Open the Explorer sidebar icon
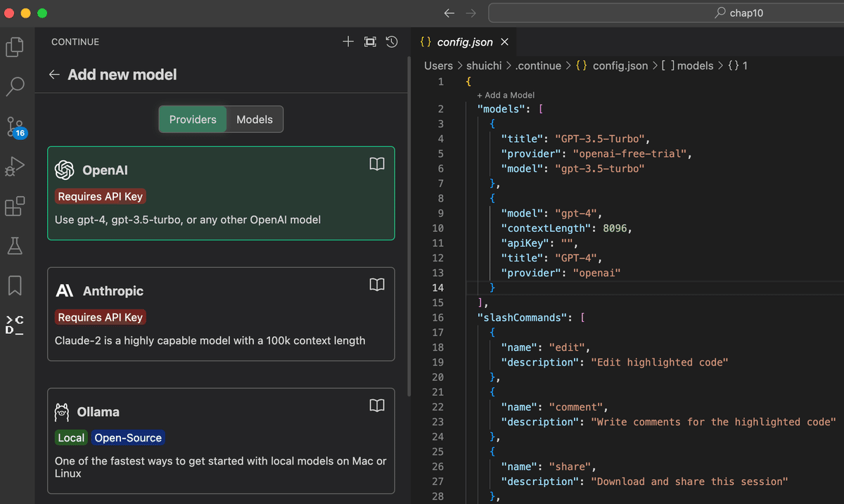This screenshot has width=844, height=504. pyautogui.click(x=15, y=46)
